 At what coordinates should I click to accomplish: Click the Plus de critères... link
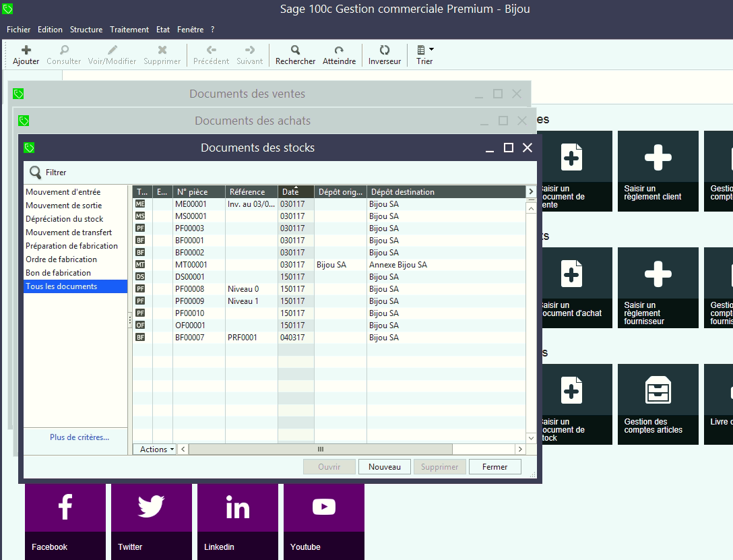click(x=79, y=437)
